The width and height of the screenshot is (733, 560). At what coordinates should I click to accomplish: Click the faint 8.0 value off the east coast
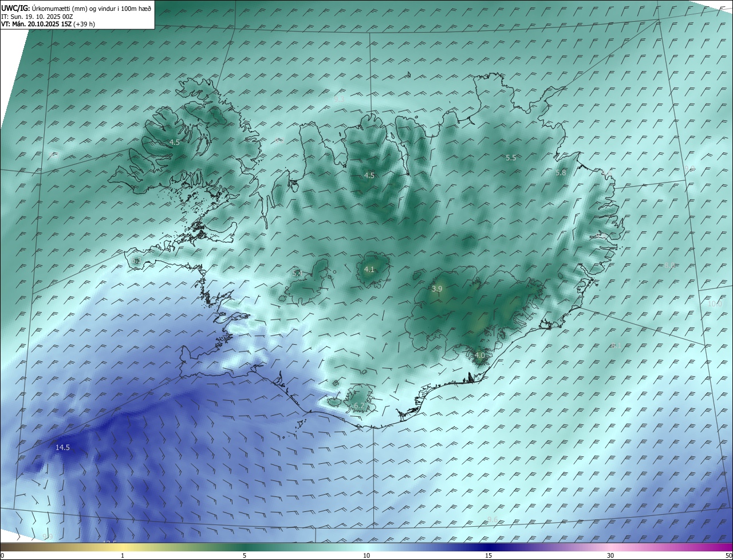click(670, 265)
